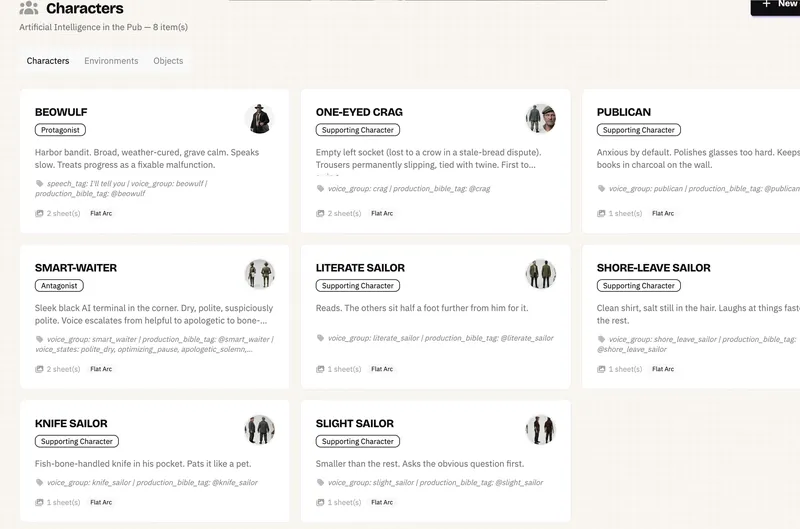Click the sheets icon on Beowulf card
The height and width of the screenshot is (529, 800).
click(39, 213)
